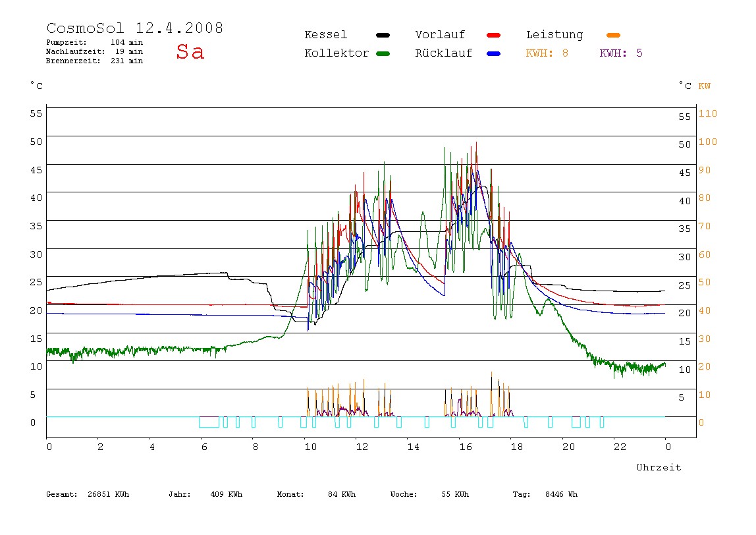Screen dimensions: 756x535
Task: Click the "Monat:" footer label
Action: point(290,494)
